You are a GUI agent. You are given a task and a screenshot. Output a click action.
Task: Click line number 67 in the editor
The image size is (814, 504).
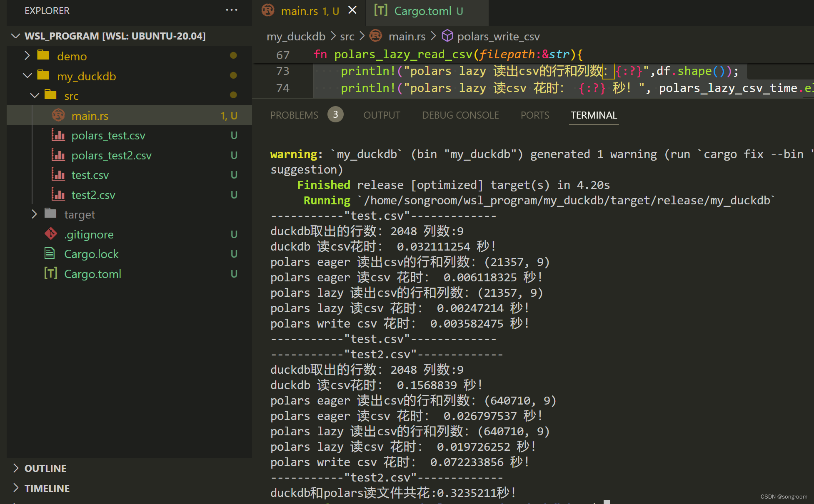(282, 55)
